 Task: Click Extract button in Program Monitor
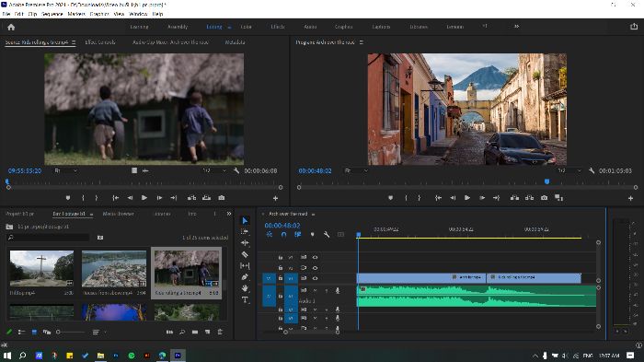[529, 198]
